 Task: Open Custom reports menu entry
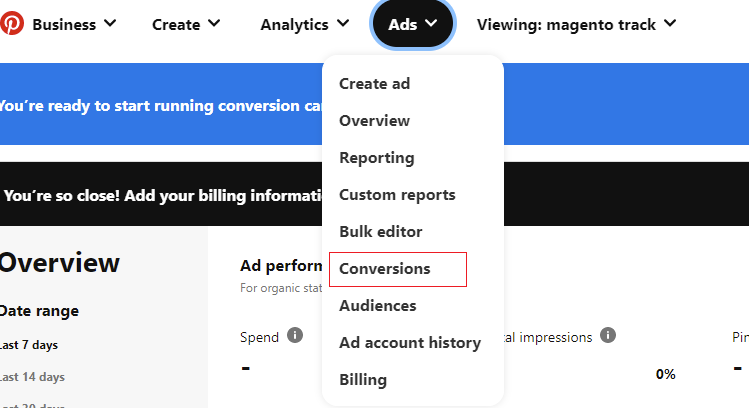coord(397,195)
